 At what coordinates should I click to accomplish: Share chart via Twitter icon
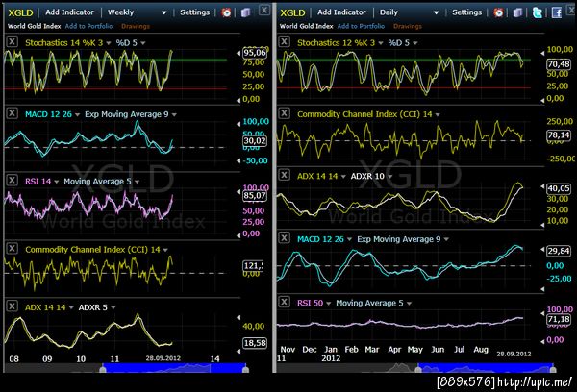(538, 12)
